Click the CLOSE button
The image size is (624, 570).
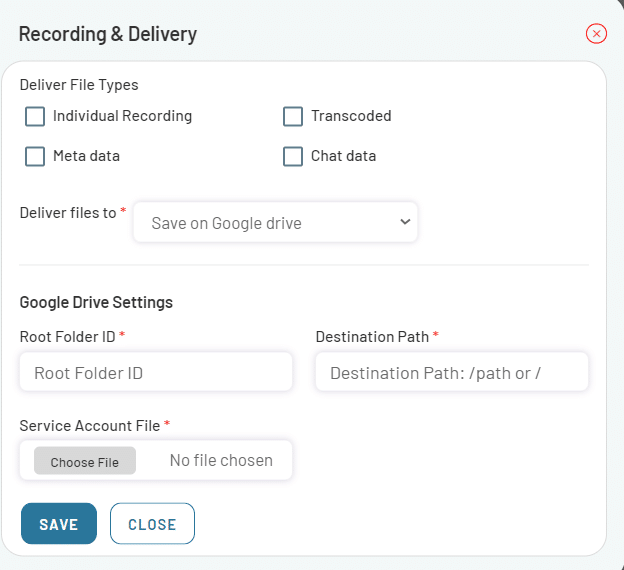152,523
